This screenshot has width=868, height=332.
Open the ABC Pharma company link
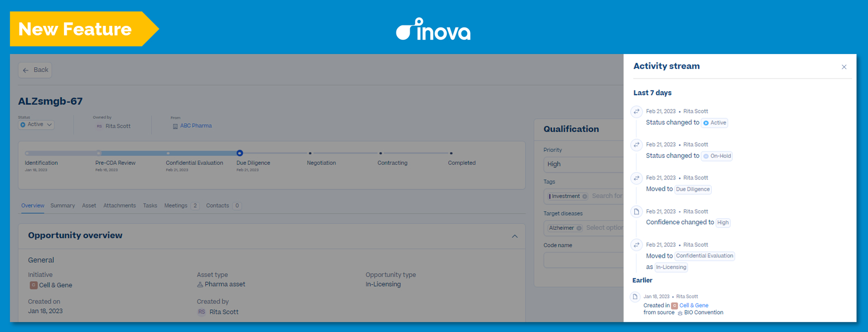tap(196, 126)
